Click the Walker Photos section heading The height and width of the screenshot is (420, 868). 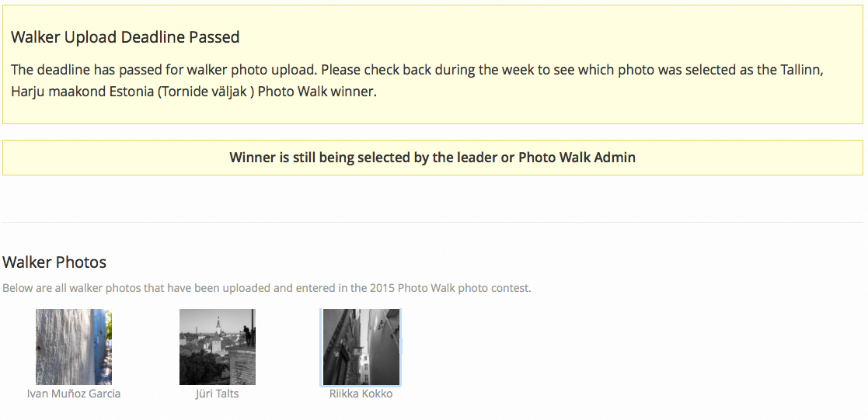point(54,262)
